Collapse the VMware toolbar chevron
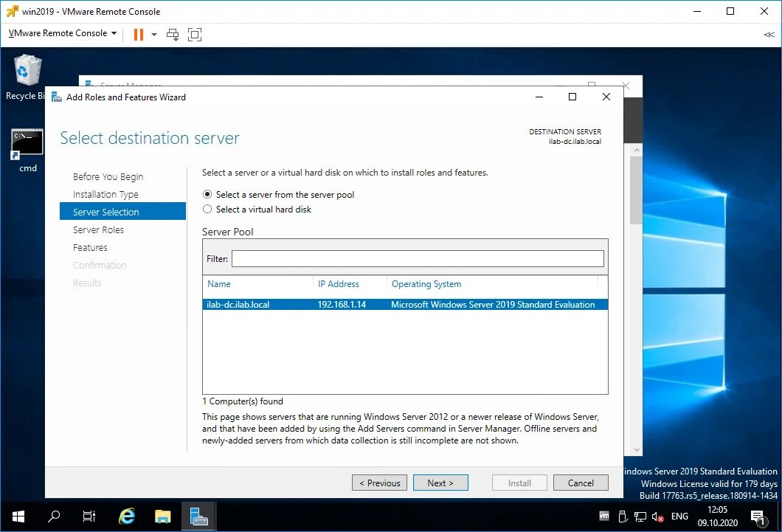The height and width of the screenshot is (532, 782). click(769, 35)
